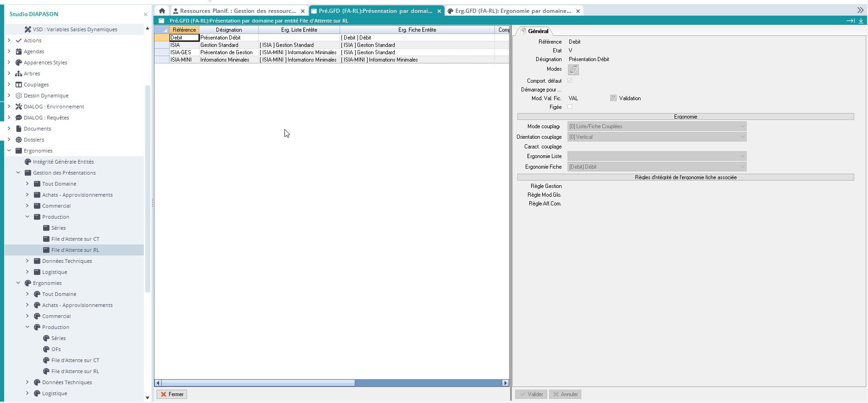Click the dock panel right arrow icon
The height and width of the screenshot is (403, 868).
pyautogui.click(x=850, y=21)
